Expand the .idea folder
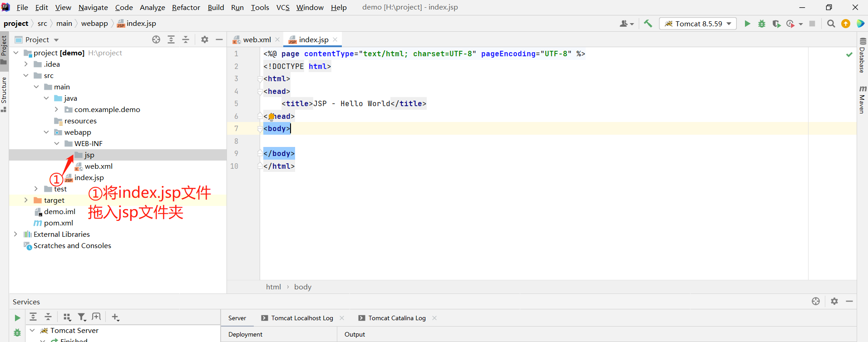This screenshot has height=342, width=868. coord(26,64)
